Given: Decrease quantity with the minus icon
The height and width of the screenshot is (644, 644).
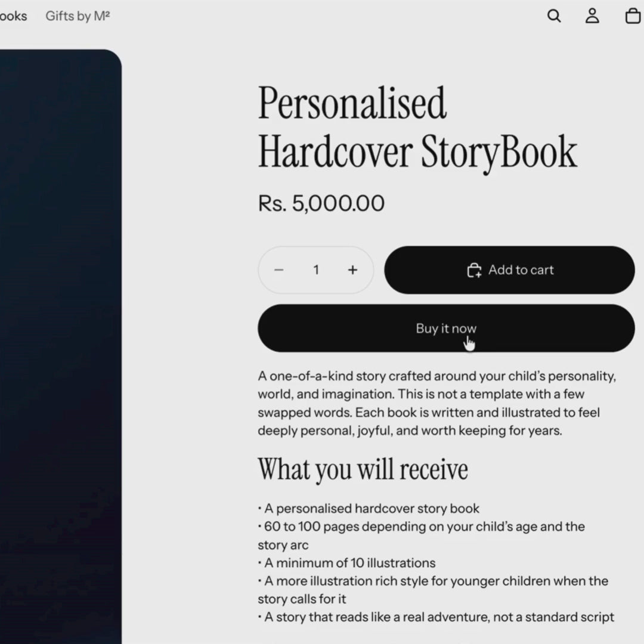Looking at the screenshot, I should [279, 270].
